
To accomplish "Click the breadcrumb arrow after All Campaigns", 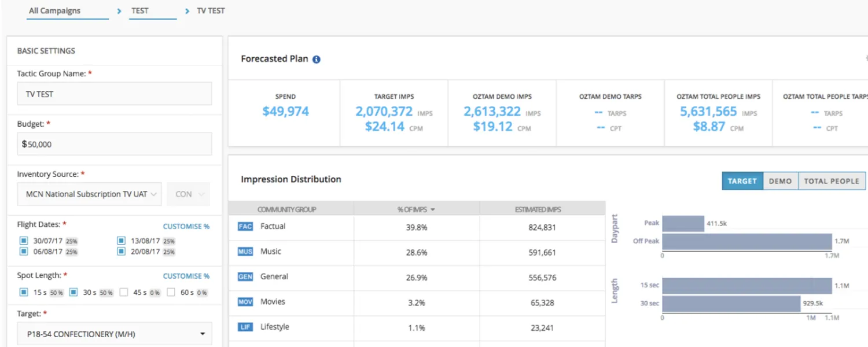I will coord(119,11).
